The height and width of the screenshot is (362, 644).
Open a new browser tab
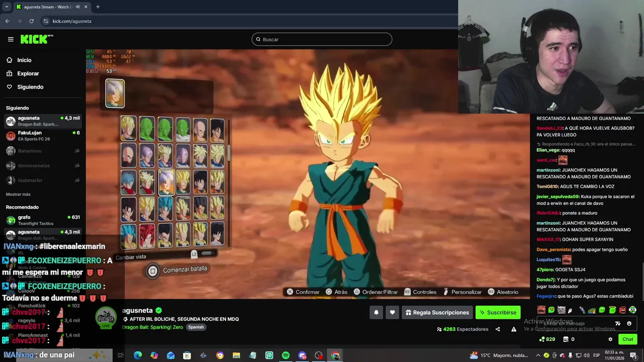tap(98, 7)
